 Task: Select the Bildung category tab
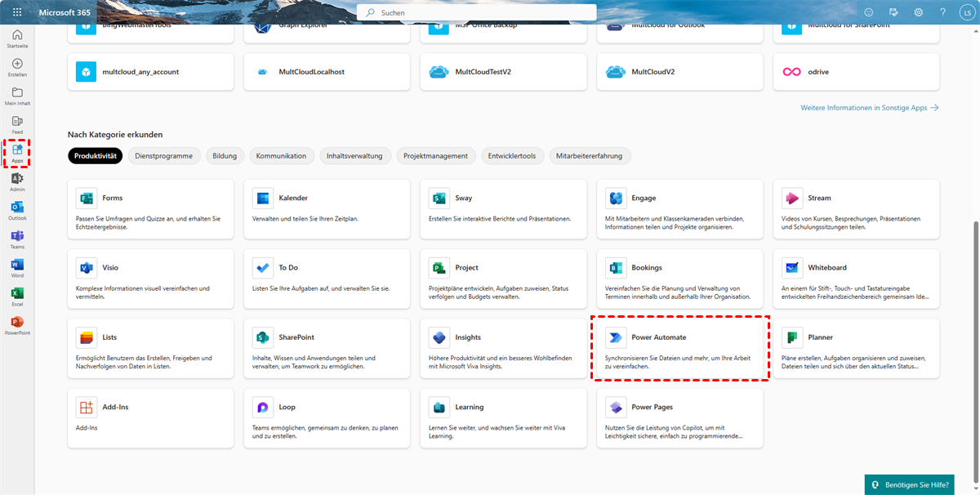pyautogui.click(x=225, y=156)
